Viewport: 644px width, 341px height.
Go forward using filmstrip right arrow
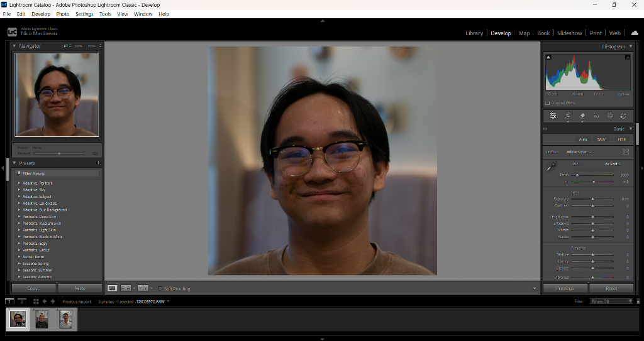pos(53,301)
